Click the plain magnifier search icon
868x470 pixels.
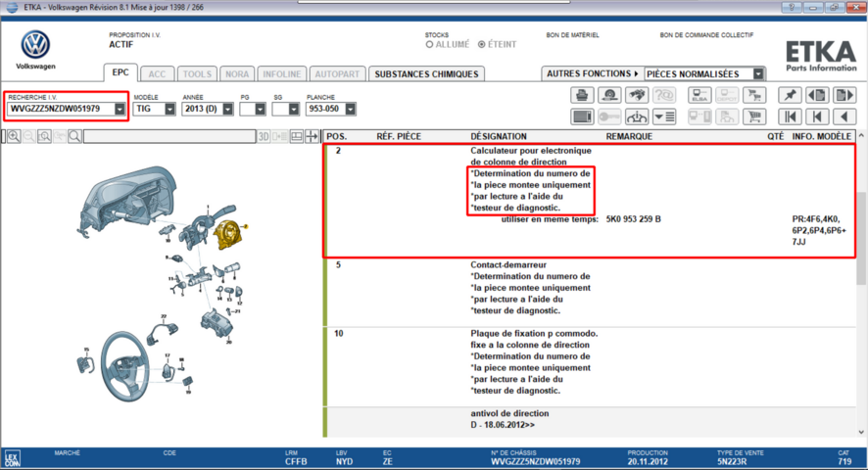74,136
